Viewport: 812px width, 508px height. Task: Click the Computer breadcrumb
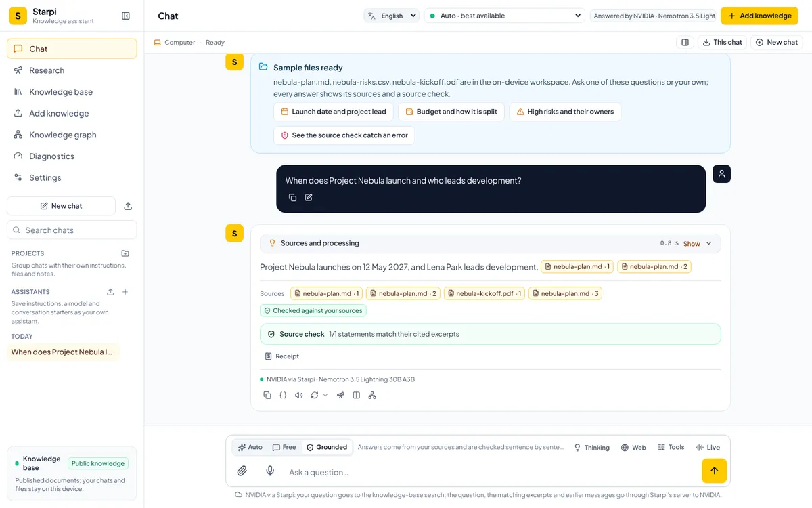pyautogui.click(x=175, y=42)
